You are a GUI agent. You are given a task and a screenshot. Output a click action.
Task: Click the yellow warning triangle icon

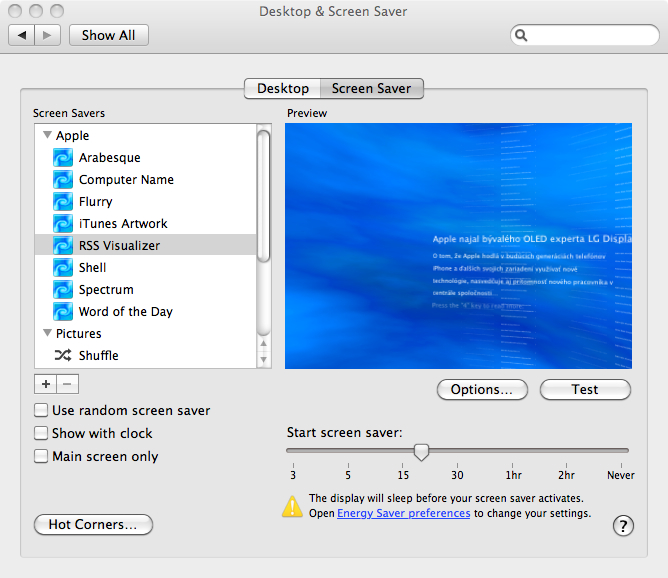[x=292, y=506]
